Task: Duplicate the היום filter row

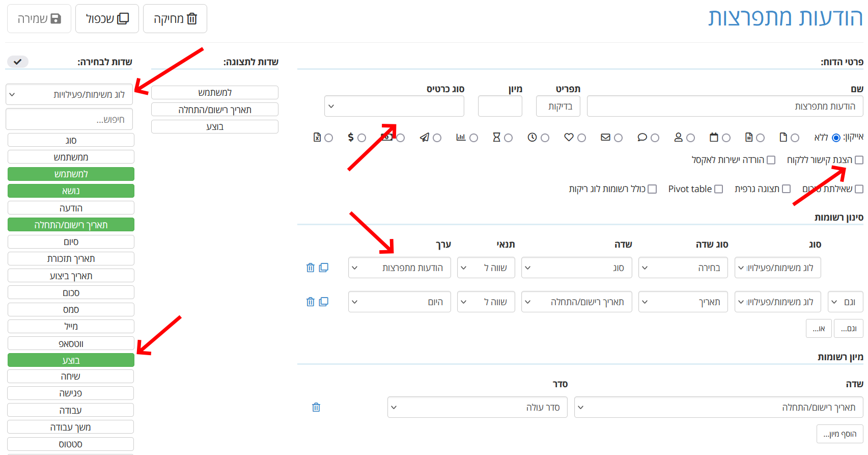Action: coord(324,302)
